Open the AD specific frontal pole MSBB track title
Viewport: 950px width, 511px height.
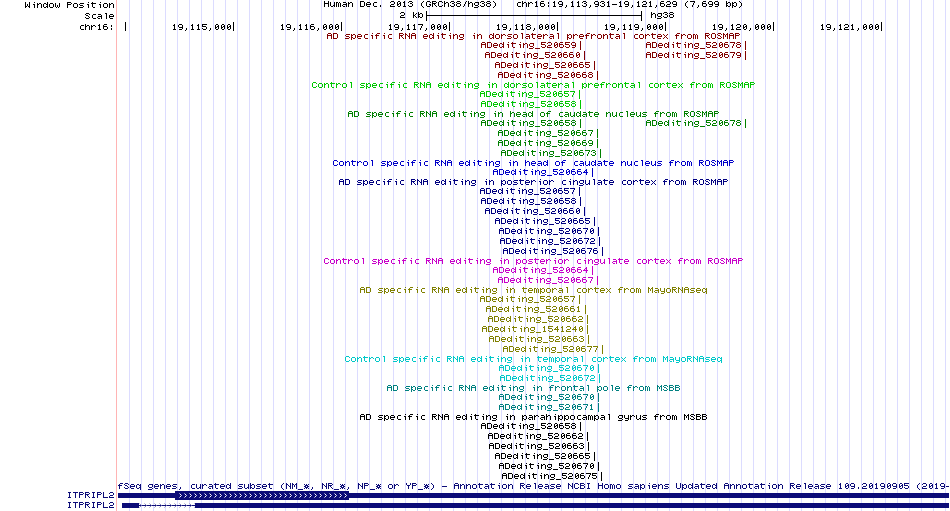coord(533,388)
